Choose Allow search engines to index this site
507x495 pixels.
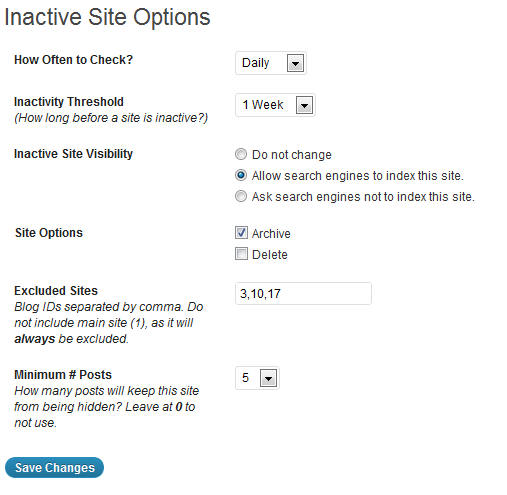pyautogui.click(x=241, y=175)
